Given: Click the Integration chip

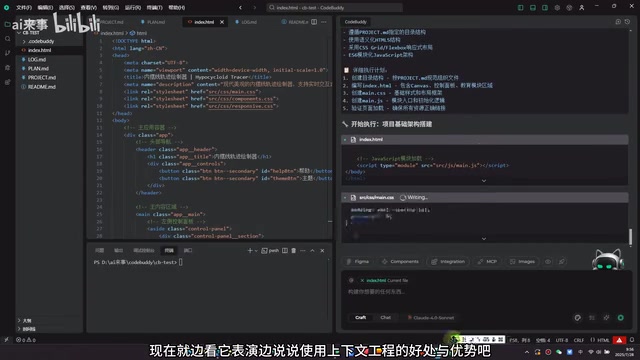Looking at the screenshot, I should (448, 262).
